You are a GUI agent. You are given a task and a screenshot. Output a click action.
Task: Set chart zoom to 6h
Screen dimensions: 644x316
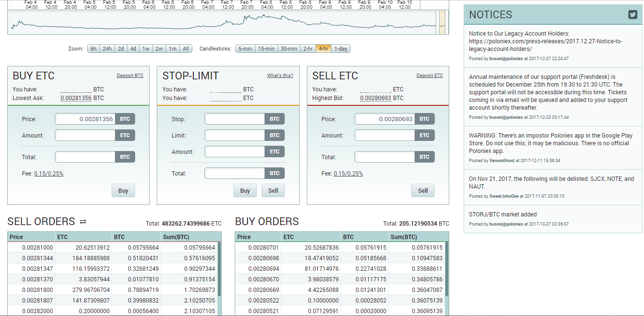(93, 49)
